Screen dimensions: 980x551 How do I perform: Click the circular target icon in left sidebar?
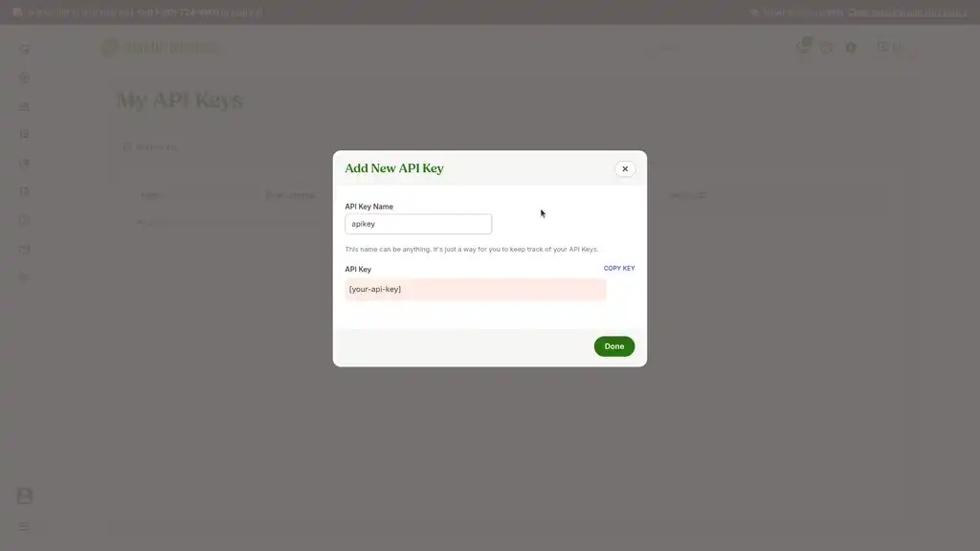tap(24, 78)
